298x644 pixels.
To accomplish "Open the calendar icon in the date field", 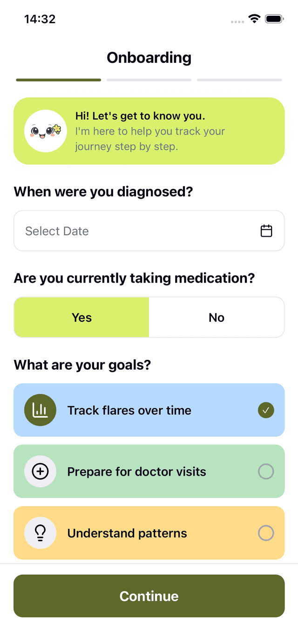I will 266,230.
